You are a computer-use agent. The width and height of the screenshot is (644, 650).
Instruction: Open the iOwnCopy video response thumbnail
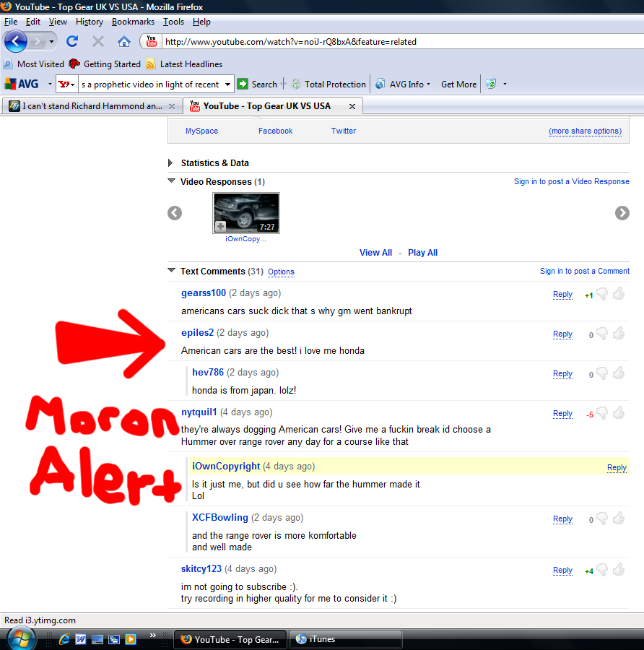[246, 212]
